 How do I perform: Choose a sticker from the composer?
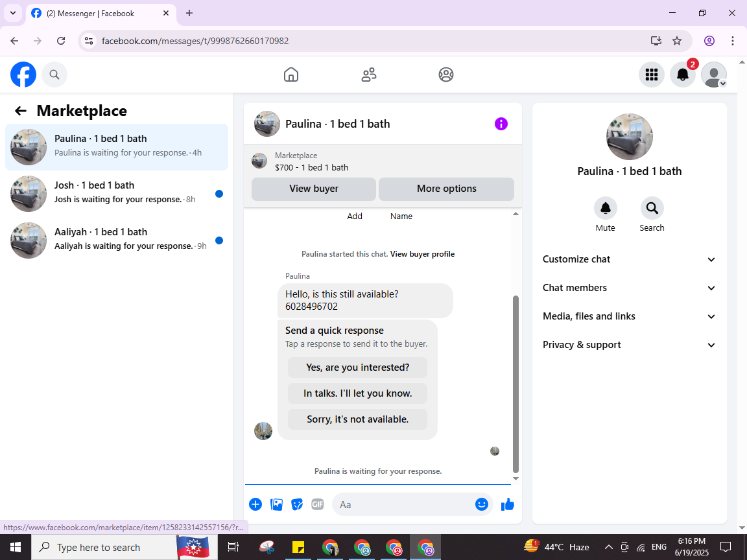pyautogui.click(x=297, y=504)
